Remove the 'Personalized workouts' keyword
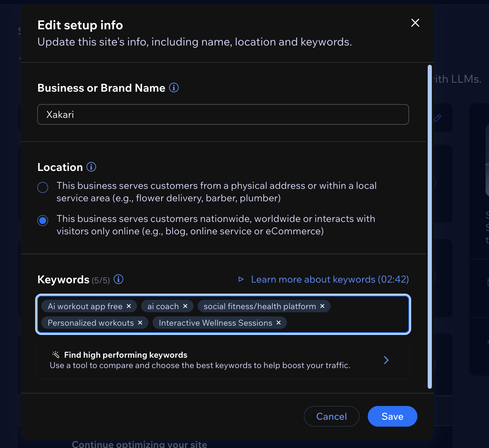Viewport: 489px width, 448px height. point(140,323)
